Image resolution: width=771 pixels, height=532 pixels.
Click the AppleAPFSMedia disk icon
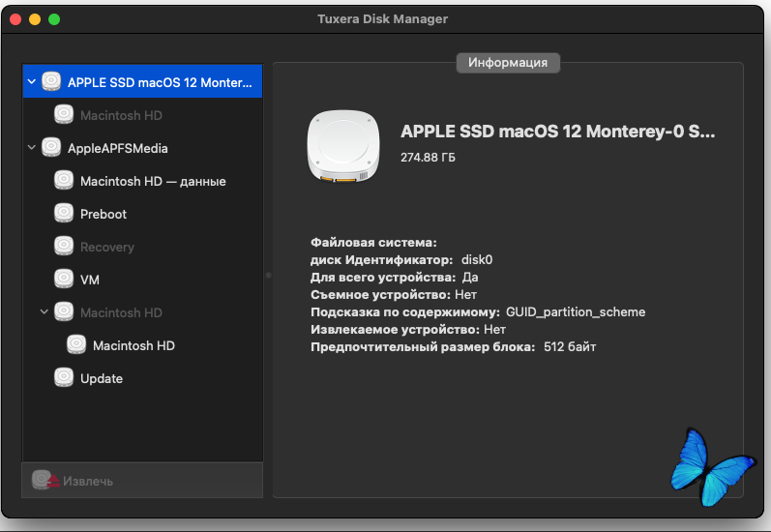[51, 148]
